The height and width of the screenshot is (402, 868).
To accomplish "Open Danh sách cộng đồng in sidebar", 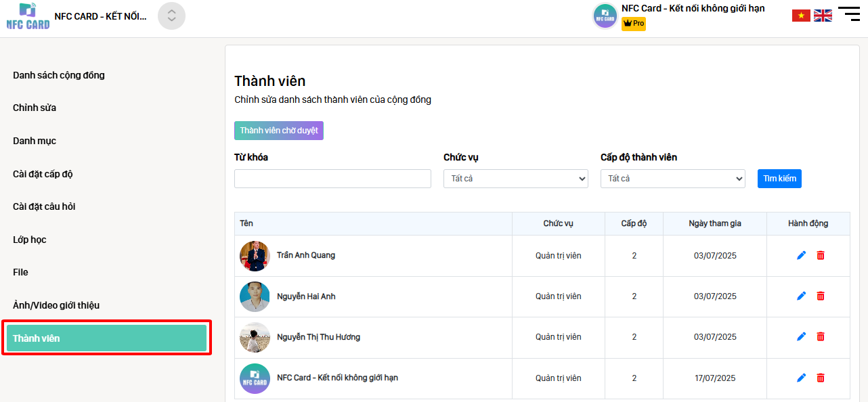I will tap(59, 75).
